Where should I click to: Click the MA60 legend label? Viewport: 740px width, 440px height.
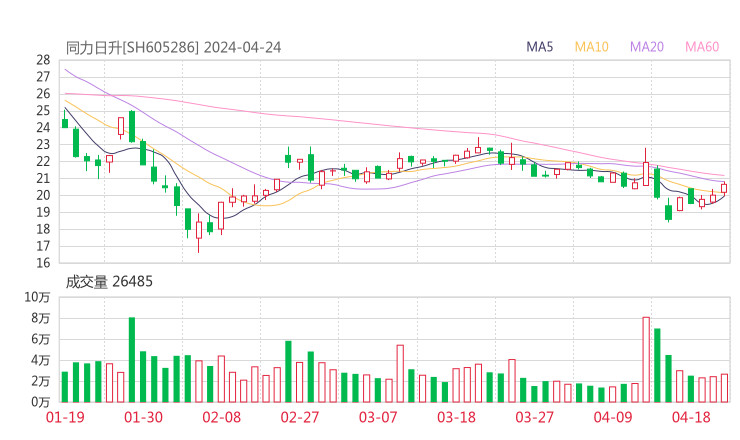click(x=702, y=47)
